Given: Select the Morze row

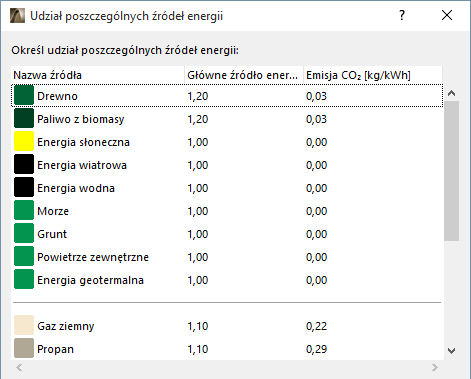Looking at the screenshot, I should click(227, 211).
